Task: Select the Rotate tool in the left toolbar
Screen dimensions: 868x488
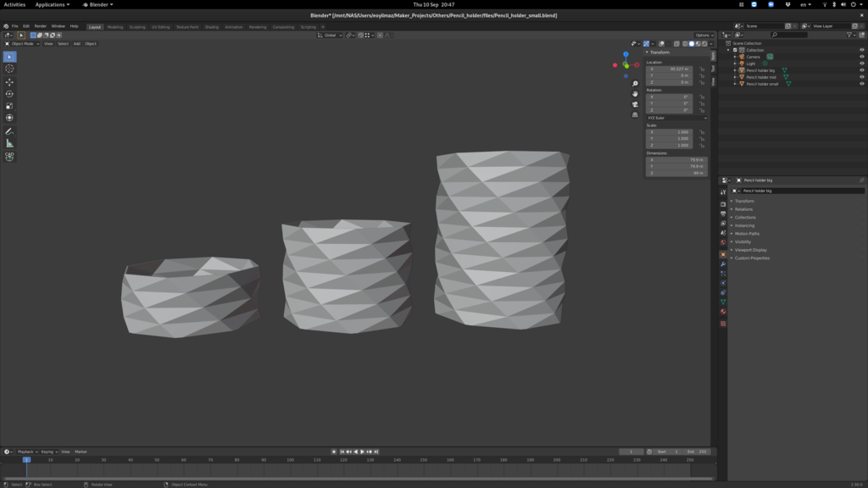Action: 9,94
